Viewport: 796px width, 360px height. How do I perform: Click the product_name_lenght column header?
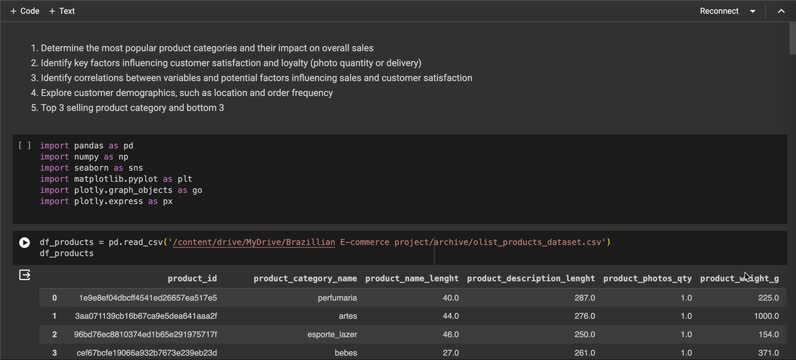click(x=412, y=278)
